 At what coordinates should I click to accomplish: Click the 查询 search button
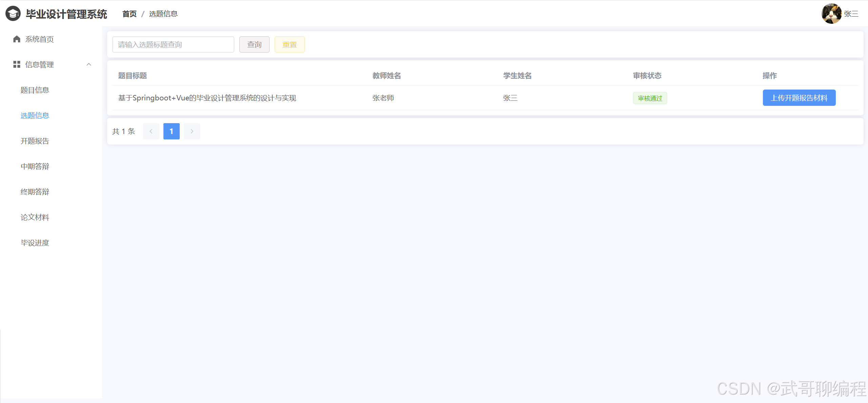254,44
